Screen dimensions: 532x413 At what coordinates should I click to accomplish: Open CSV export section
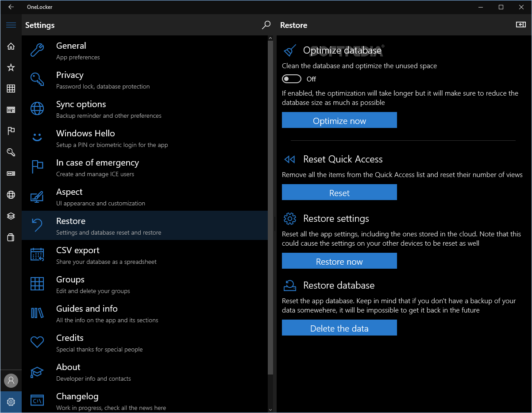[x=145, y=255]
